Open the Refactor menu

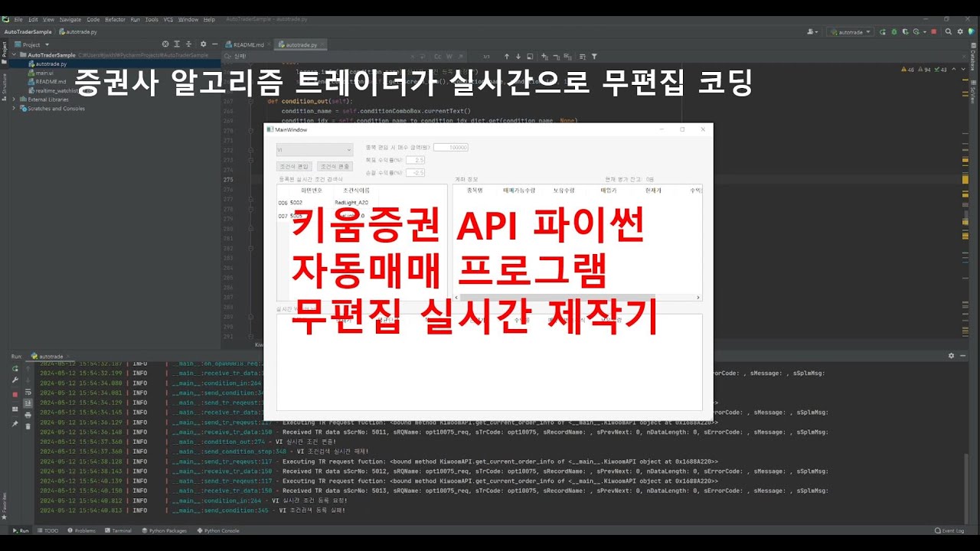pos(115,19)
